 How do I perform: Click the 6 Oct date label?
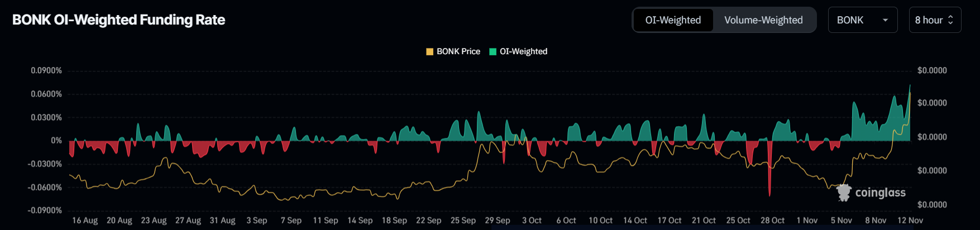coord(566,221)
